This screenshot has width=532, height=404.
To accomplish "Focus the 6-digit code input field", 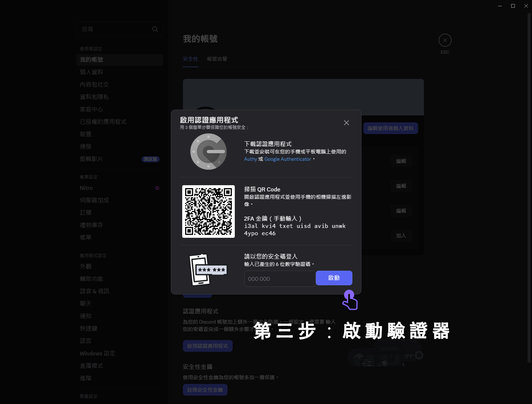I will [280, 279].
